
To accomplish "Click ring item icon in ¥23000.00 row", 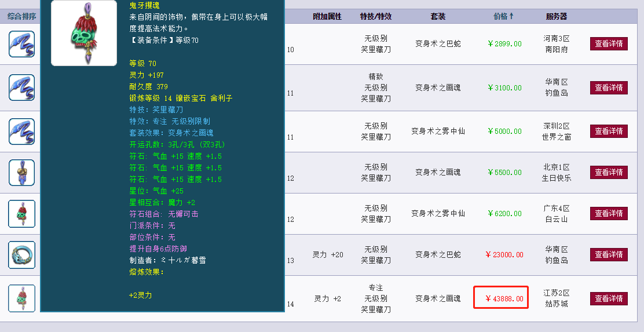I will pyautogui.click(x=22, y=255).
